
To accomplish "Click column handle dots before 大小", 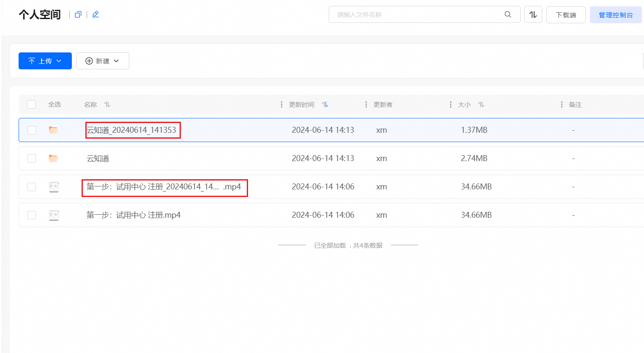I will coord(450,104).
